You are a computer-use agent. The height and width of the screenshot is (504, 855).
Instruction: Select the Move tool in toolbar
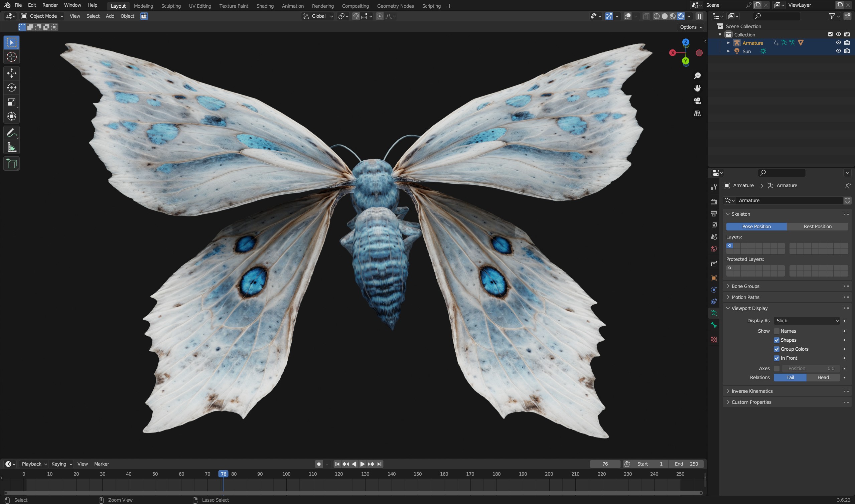click(x=12, y=73)
